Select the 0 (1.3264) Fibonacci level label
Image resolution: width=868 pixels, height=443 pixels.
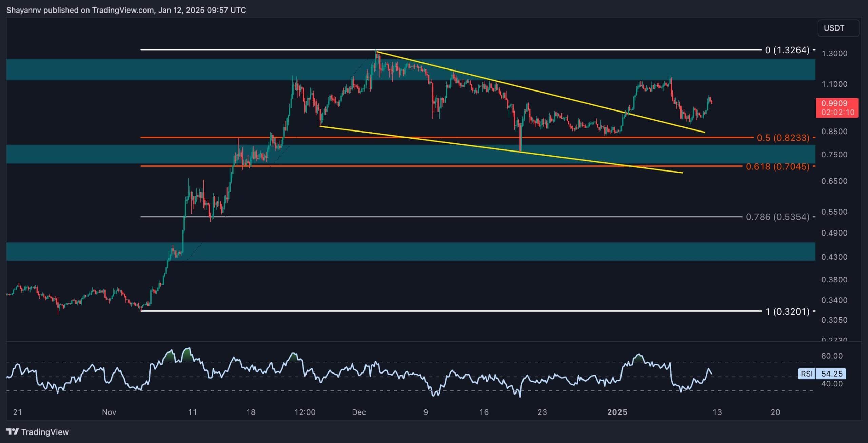787,50
